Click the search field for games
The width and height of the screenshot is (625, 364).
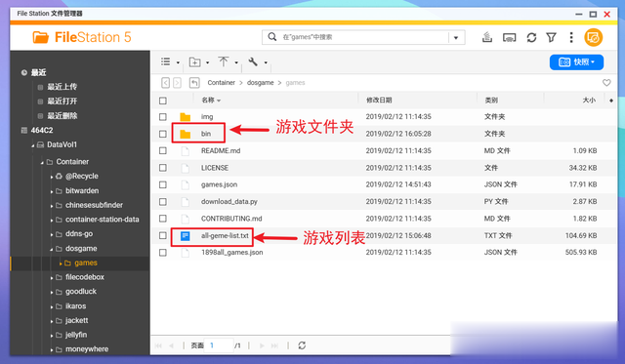click(x=364, y=37)
